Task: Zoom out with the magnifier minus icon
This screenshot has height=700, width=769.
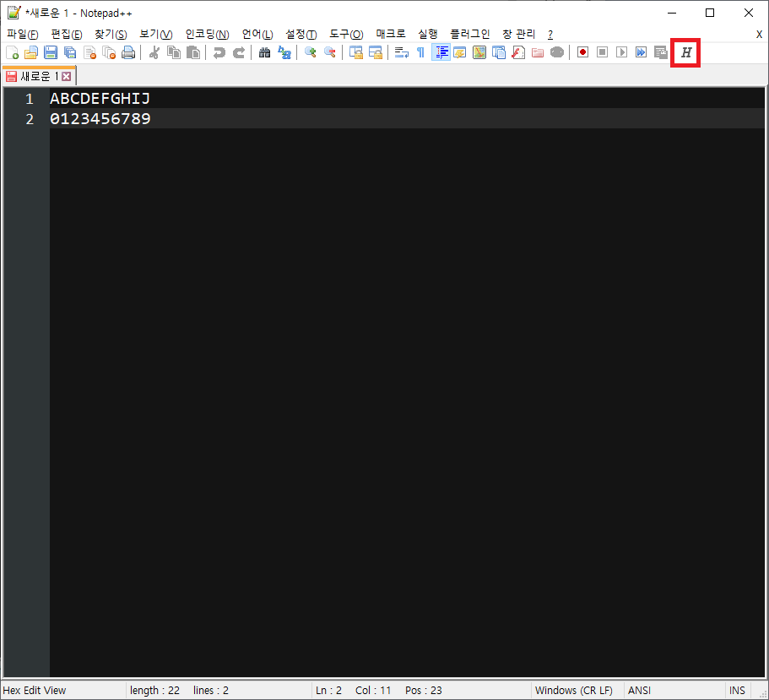Action: (329, 52)
